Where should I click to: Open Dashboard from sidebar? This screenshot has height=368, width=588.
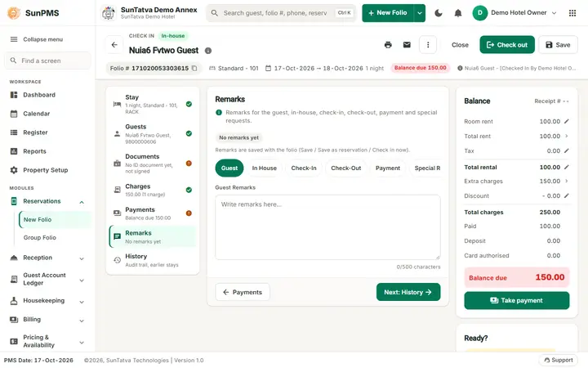click(x=47, y=95)
